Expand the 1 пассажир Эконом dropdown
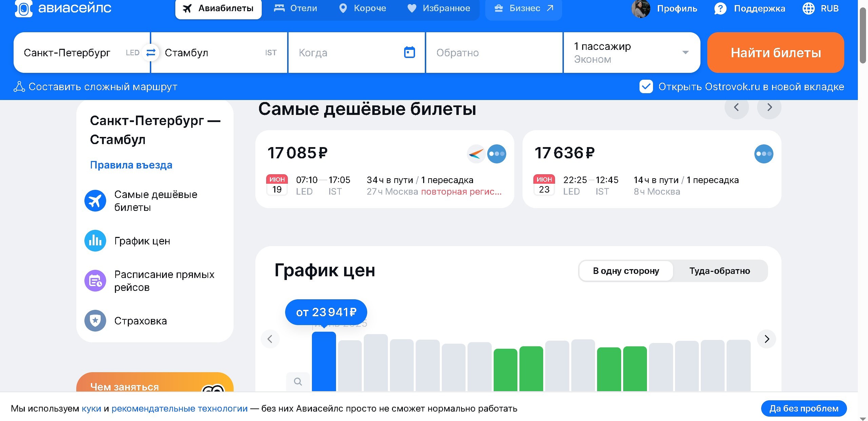Screen dimensions: 868x421 click(685, 53)
